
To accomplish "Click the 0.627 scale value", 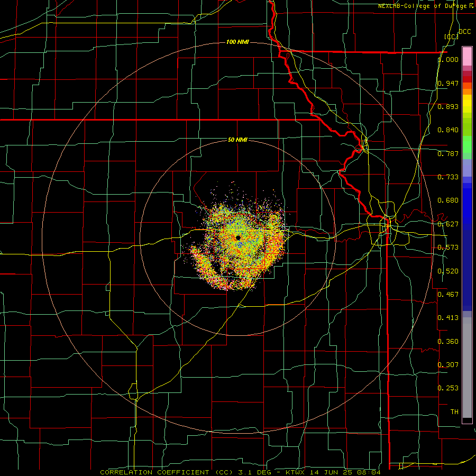I will point(448,224).
